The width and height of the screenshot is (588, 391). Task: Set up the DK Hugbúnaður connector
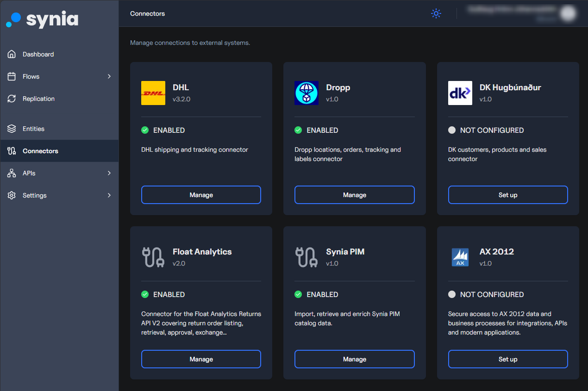coord(508,195)
